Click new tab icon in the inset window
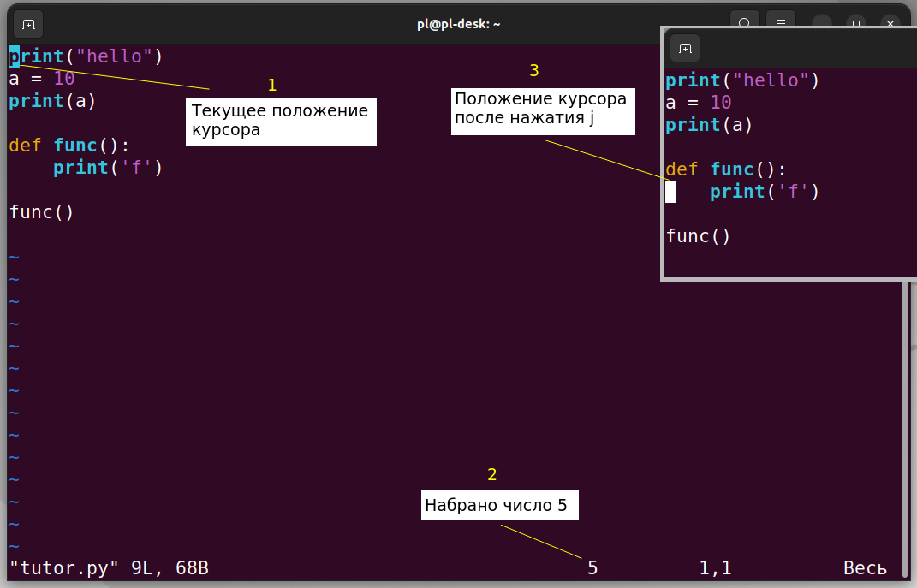917x588 pixels. pos(685,48)
